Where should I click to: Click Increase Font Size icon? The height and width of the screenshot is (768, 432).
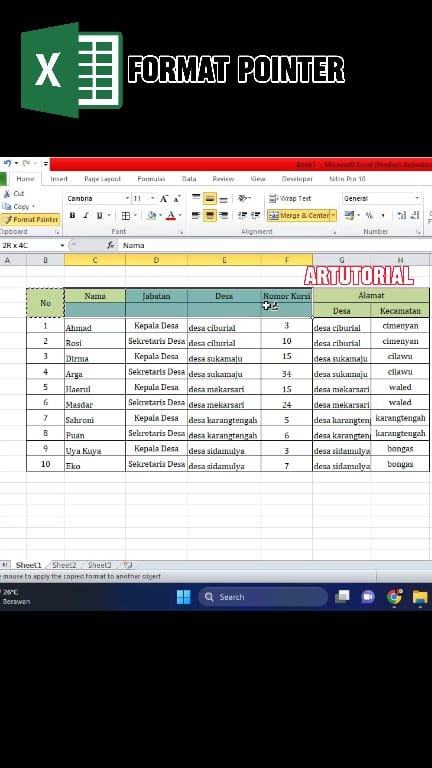164,198
